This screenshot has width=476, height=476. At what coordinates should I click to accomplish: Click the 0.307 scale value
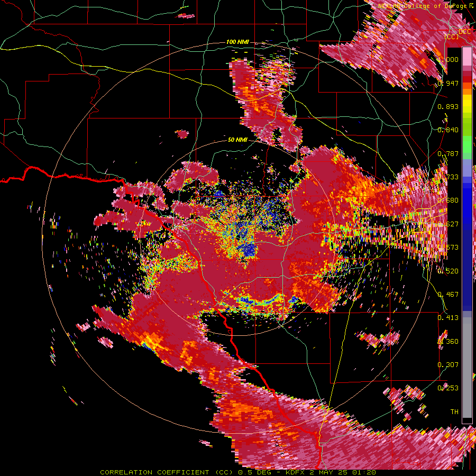point(448,365)
